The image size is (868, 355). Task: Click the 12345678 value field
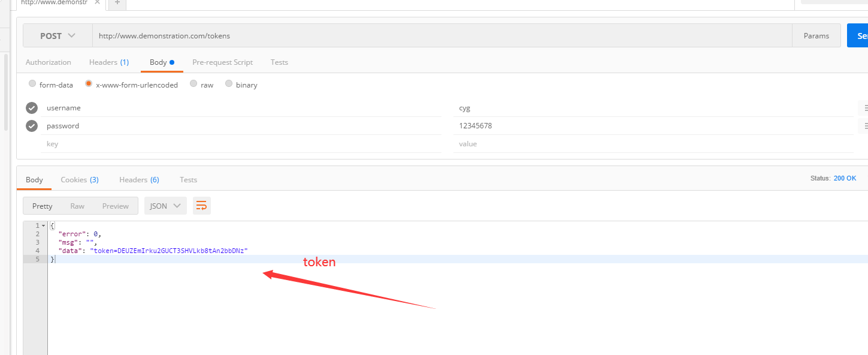coord(654,126)
